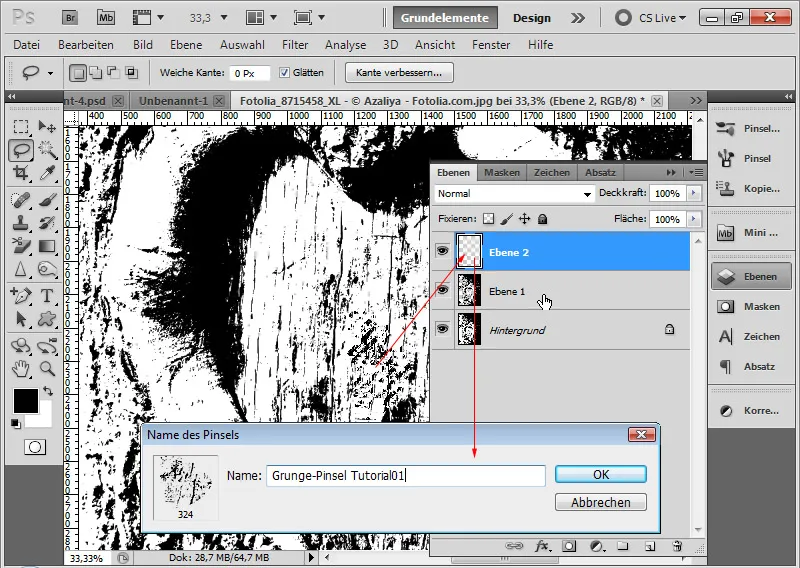Click the add layer mask icon
This screenshot has height=568, width=800.
point(569,546)
